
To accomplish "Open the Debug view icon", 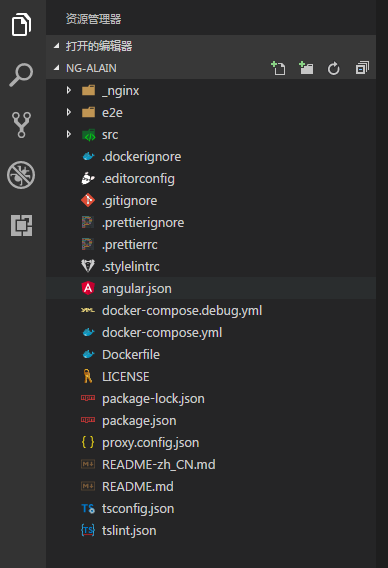I will (x=21, y=175).
